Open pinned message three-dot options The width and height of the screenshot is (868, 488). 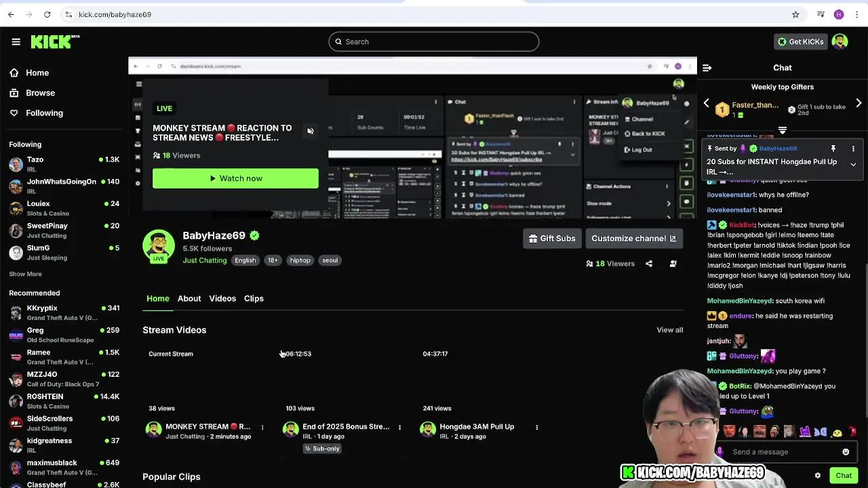853,148
